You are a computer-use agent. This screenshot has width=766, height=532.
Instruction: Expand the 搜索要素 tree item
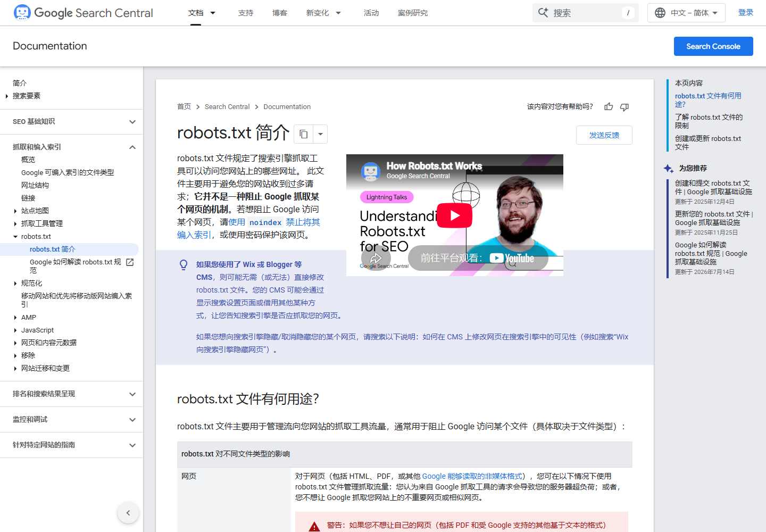coord(7,96)
